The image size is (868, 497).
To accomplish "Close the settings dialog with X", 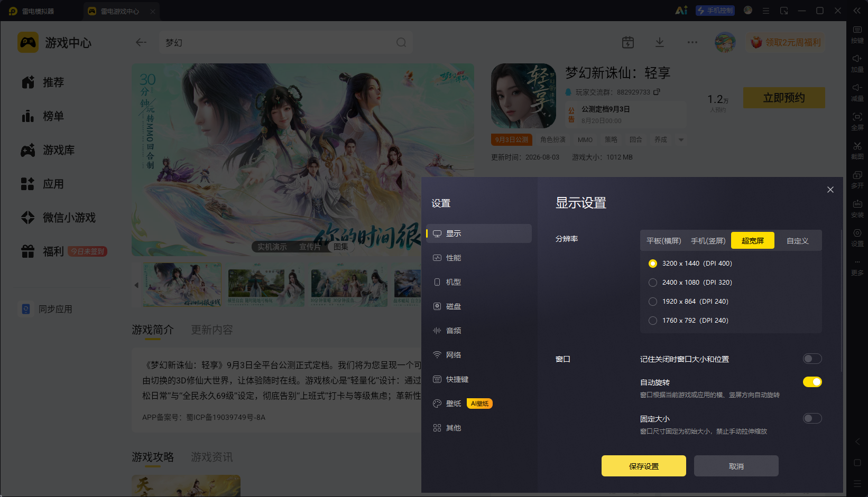I will [830, 190].
